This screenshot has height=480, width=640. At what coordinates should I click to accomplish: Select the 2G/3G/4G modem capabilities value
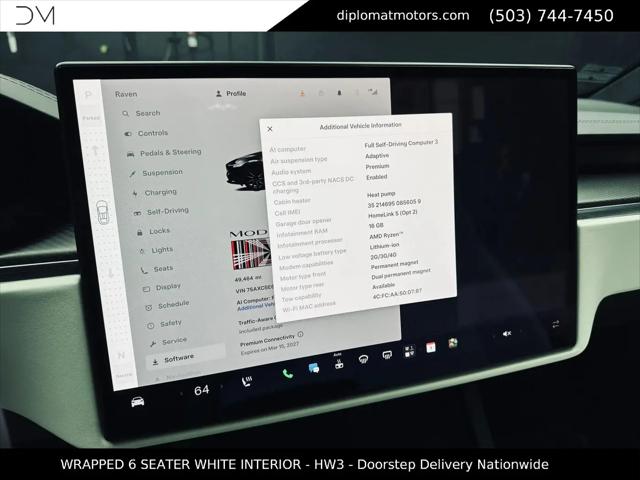[x=383, y=256]
